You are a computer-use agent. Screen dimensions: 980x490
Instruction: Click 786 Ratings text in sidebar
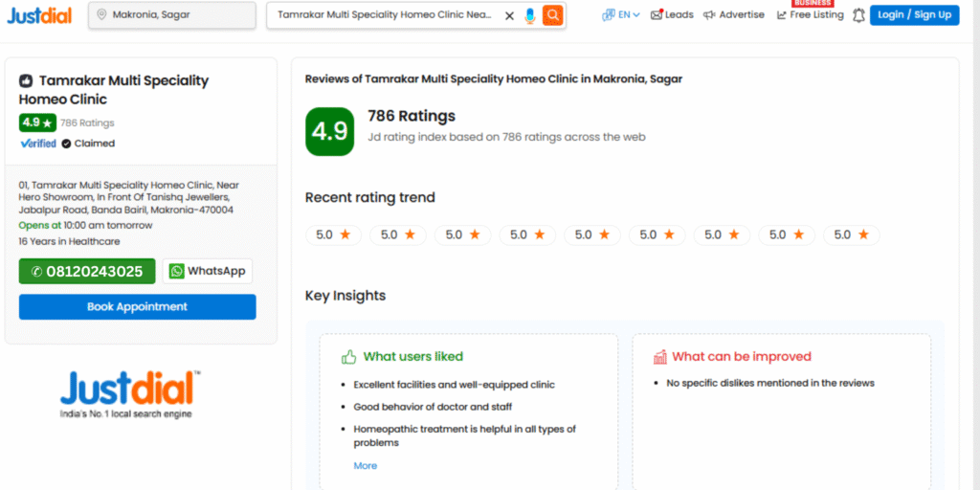[x=87, y=123]
